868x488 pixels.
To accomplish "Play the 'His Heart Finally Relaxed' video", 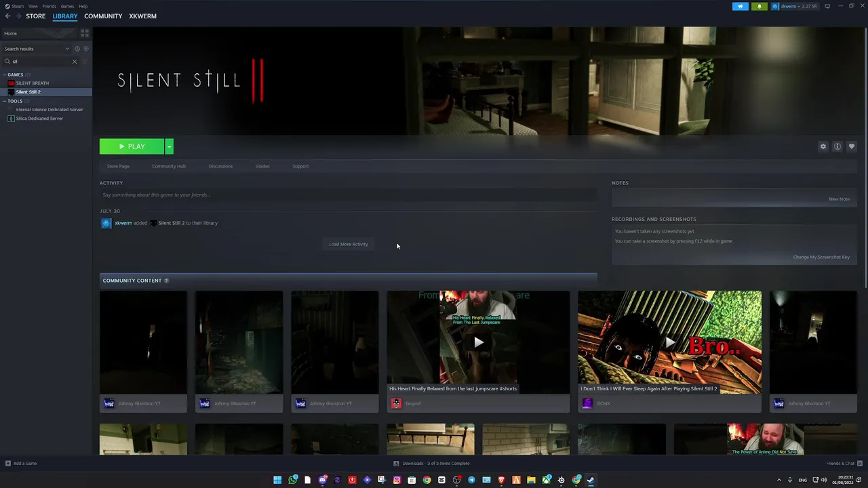I will click(x=478, y=342).
